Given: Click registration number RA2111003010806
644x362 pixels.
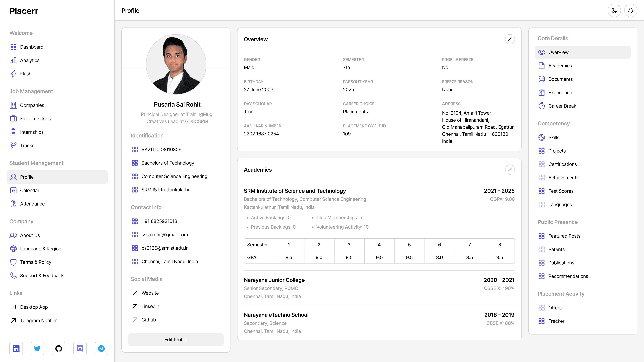Looking at the screenshot, I should (161, 149).
